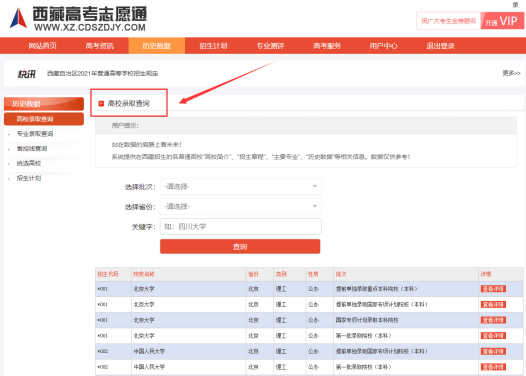Go to the 招生计划 navigation tab
Screen dimensions: 526x376
[x=213, y=46]
